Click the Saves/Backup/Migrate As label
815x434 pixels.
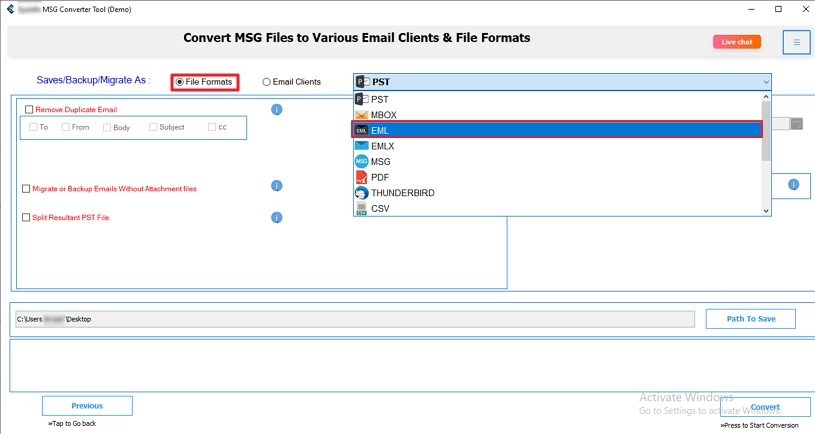coord(94,80)
